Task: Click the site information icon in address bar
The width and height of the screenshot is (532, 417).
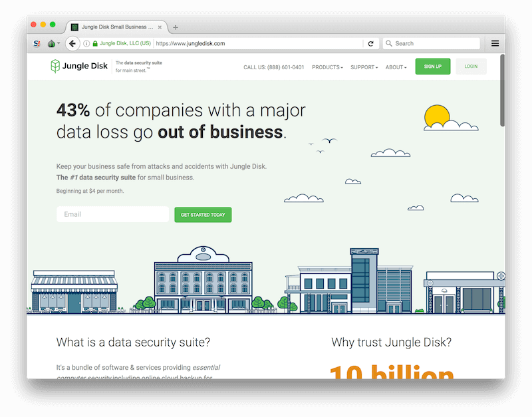Action: click(86, 43)
